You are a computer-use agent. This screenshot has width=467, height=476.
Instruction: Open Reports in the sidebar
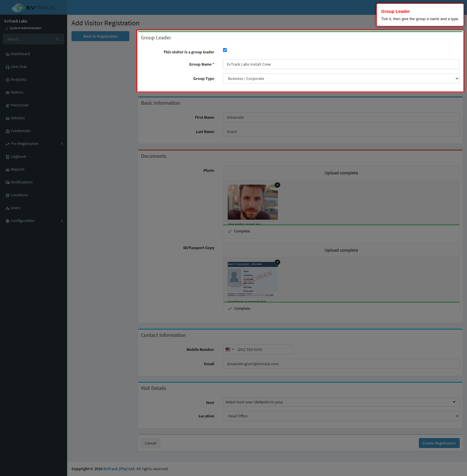pyautogui.click(x=34, y=169)
